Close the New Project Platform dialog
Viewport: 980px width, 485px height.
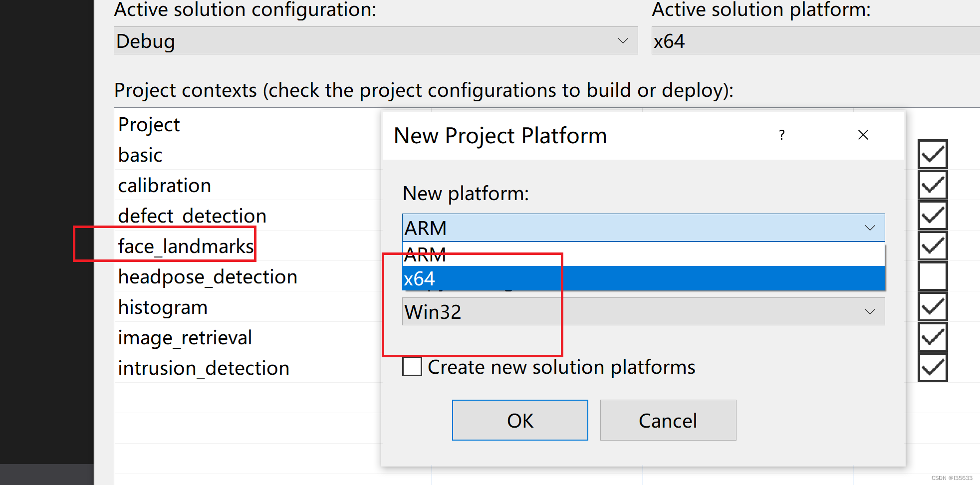[x=863, y=135]
